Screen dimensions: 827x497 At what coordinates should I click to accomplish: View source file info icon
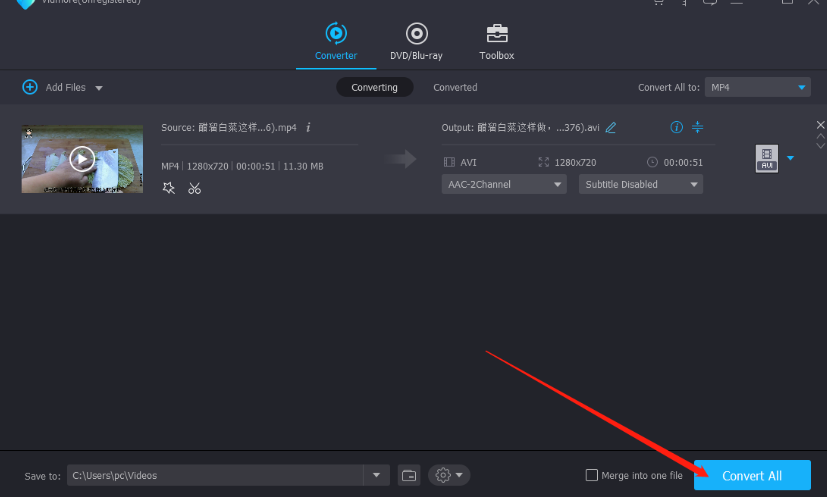308,127
